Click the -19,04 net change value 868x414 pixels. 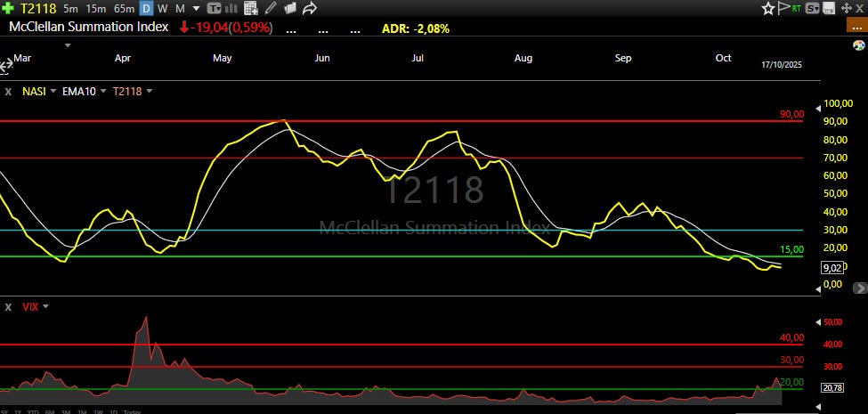[x=209, y=27]
